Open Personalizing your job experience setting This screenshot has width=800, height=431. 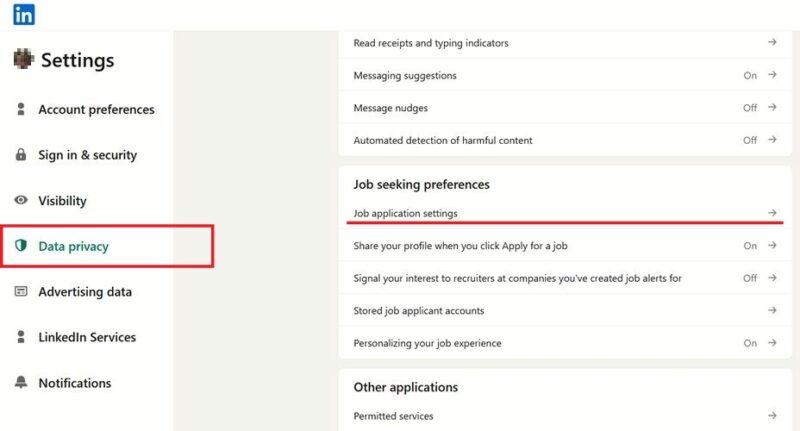point(428,343)
